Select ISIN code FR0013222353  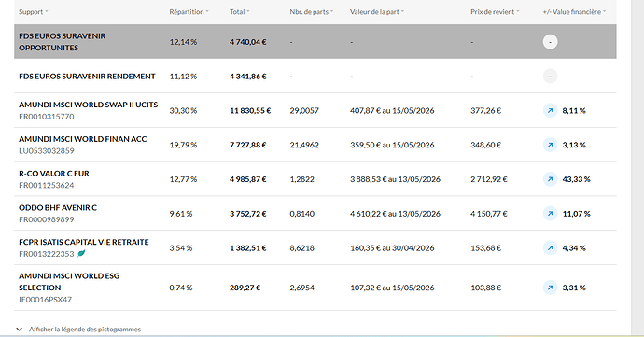47,254
